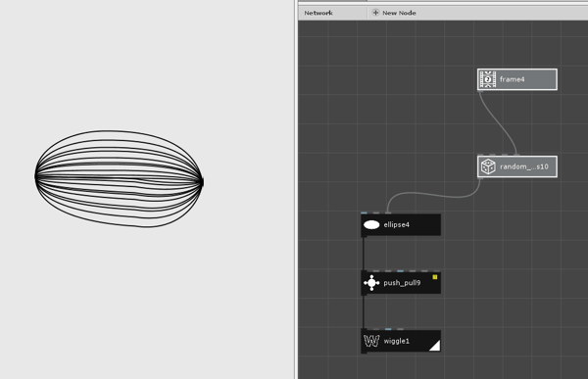Click the dice icon on random node
The height and width of the screenshot is (379, 588).
pyautogui.click(x=488, y=166)
